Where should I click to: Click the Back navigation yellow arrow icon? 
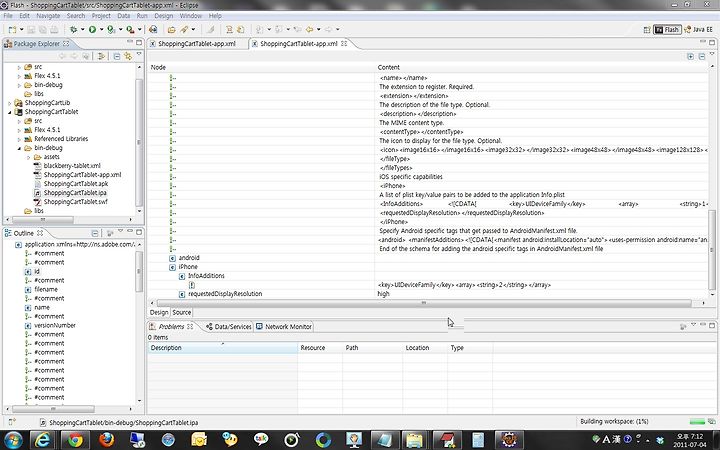click(x=309, y=29)
